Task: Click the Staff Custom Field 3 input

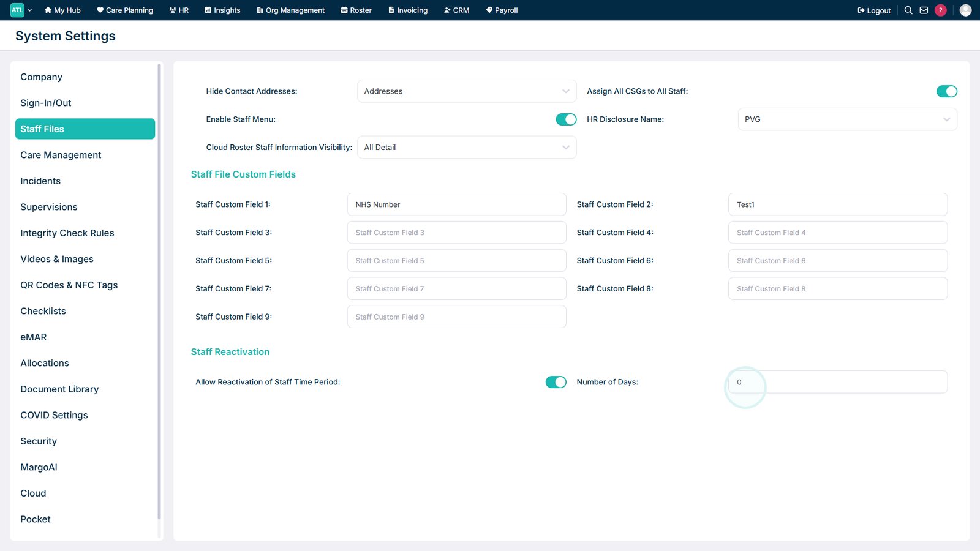Action: 457,233
